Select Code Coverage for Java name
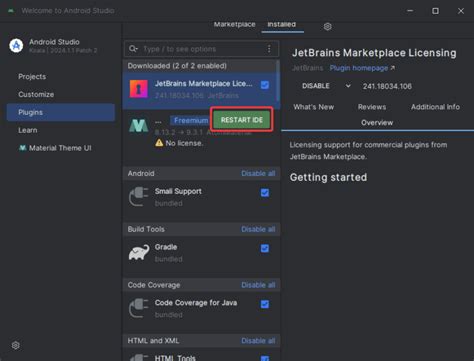The image size is (474, 361). (x=196, y=303)
